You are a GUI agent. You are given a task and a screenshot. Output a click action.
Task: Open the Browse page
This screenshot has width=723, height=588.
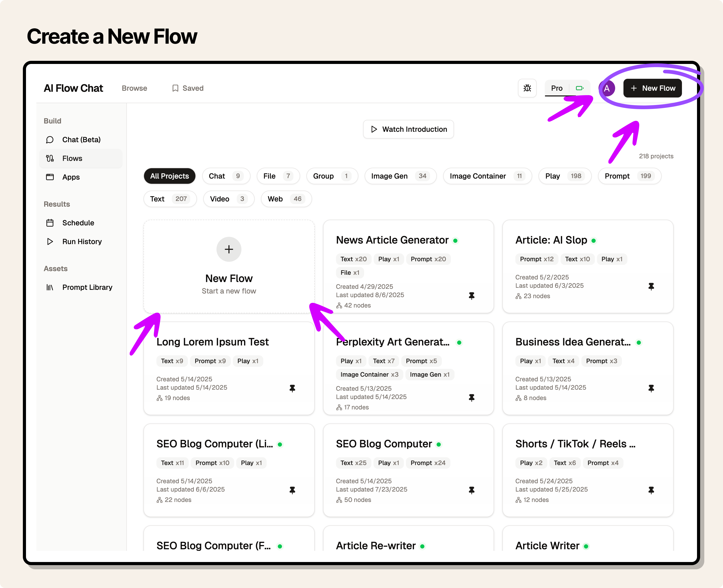click(x=134, y=88)
